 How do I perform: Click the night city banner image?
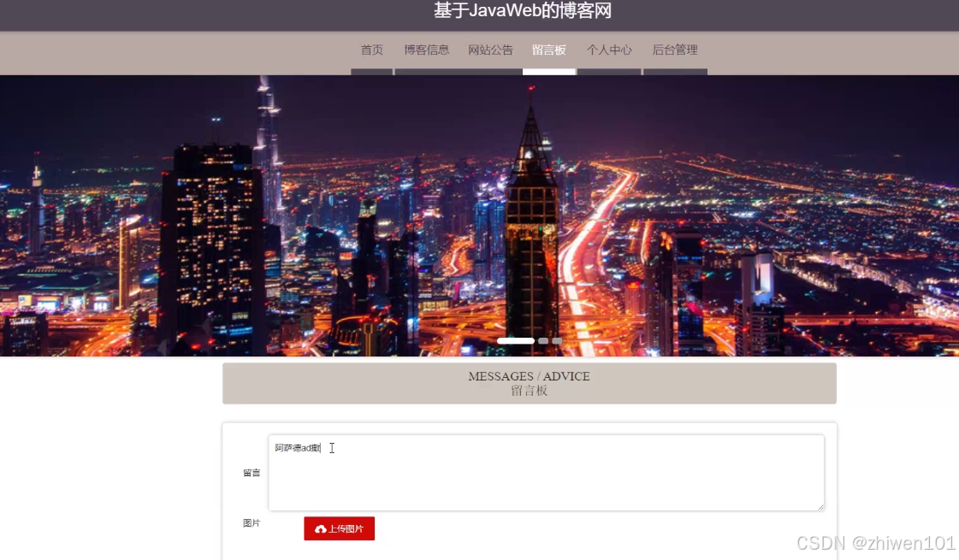click(479, 214)
